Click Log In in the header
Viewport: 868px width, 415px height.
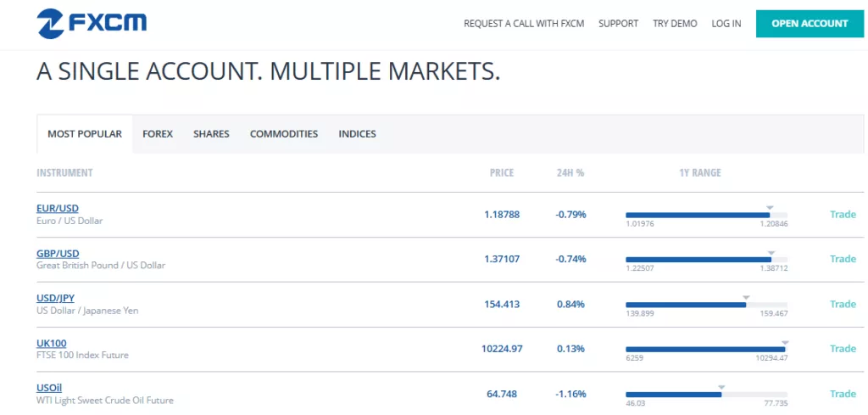tap(726, 24)
